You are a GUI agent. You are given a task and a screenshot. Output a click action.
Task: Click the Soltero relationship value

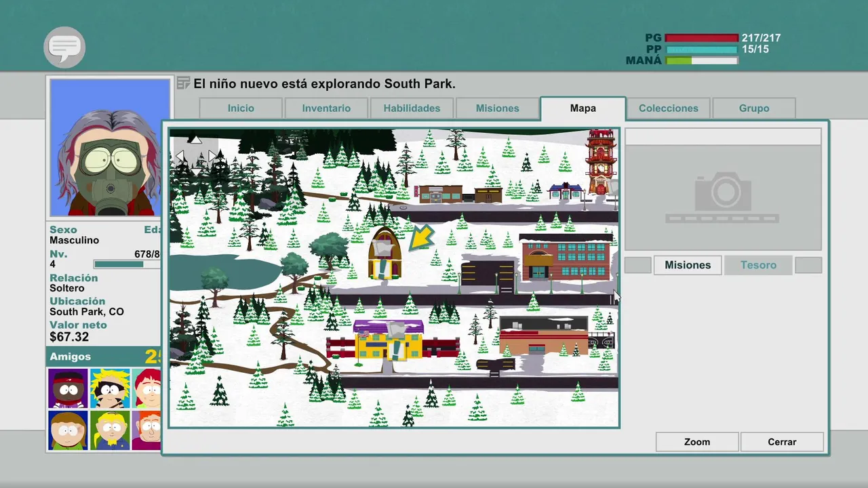[x=66, y=288]
